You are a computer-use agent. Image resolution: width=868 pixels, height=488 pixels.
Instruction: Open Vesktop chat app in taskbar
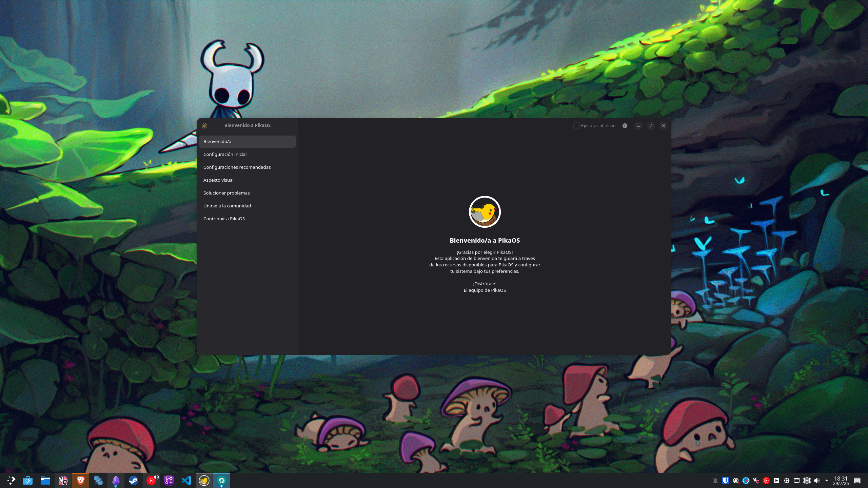click(x=63, y=481)
